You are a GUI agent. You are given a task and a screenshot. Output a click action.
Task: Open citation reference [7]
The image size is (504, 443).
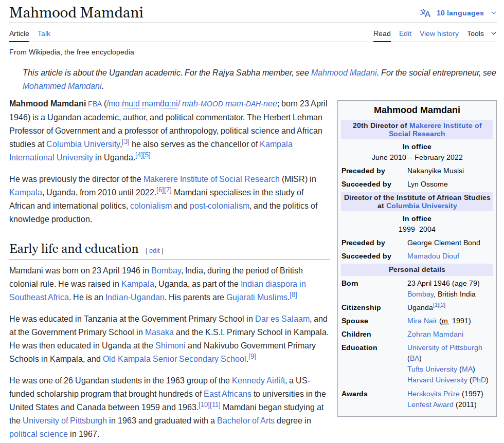(x=168, y=190)
